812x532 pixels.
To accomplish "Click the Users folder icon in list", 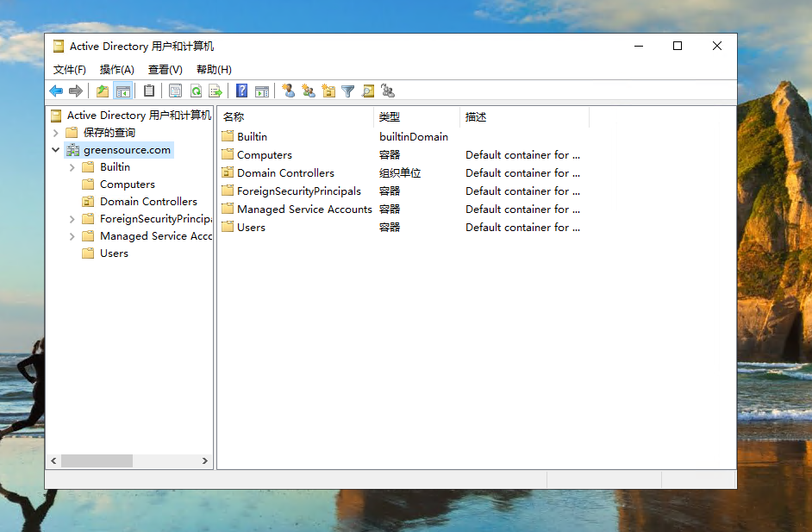I will tap(228, 227).
